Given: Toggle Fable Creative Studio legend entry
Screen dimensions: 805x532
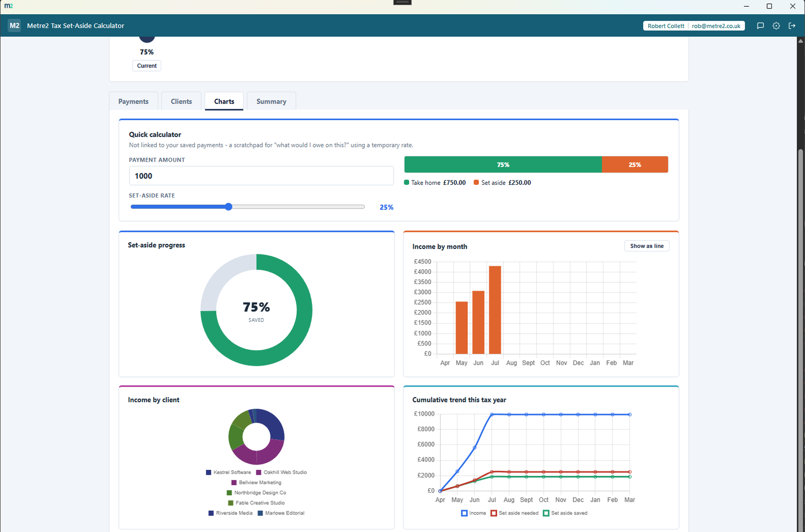Looking at the screenshot, I should click(x=256, y=503).
